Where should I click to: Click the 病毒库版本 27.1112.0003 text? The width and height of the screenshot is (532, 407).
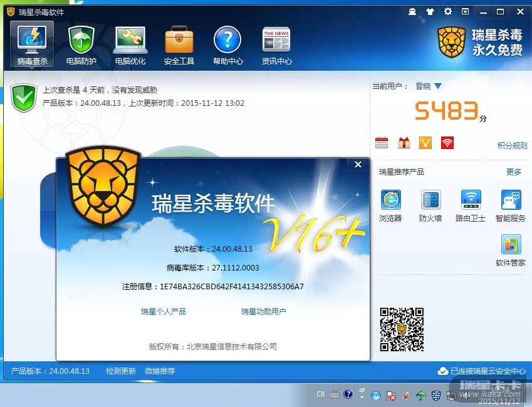point(212,267)
